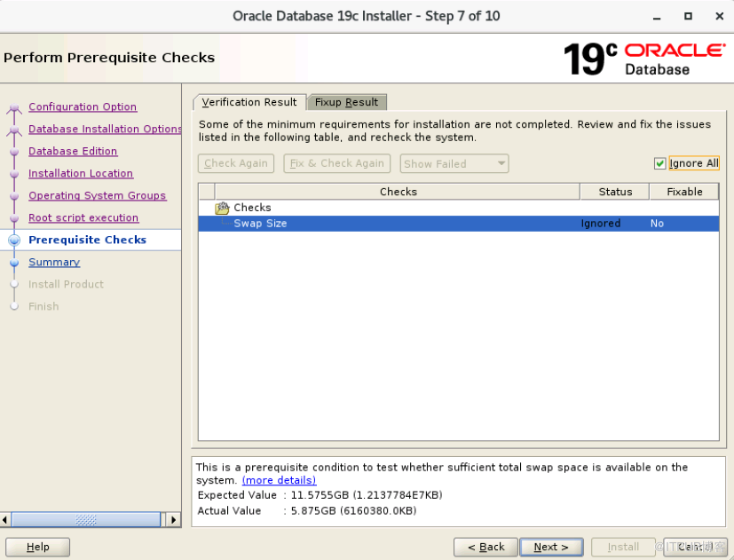734x560 pixels.
Task: Click the Status column header
Action: (x=615, y=192)
